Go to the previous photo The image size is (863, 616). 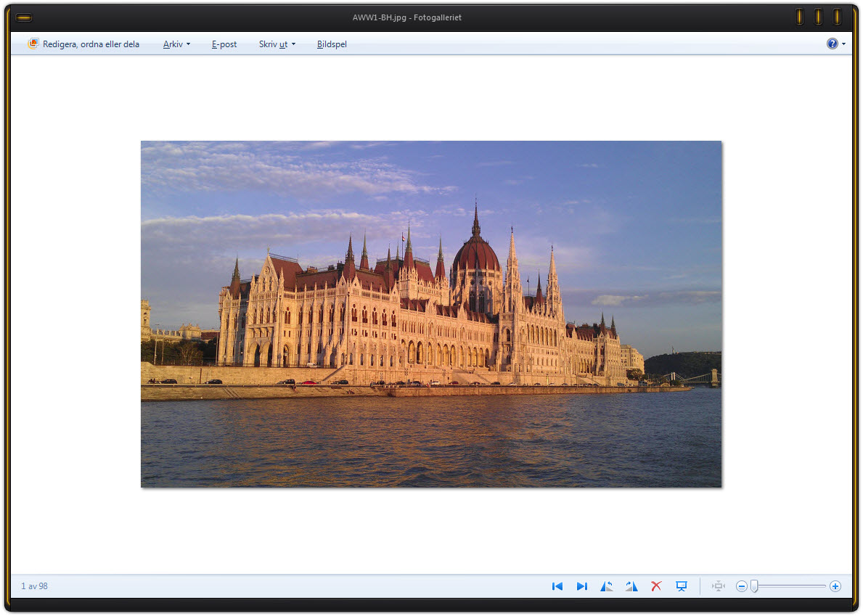[x=557, y=586]
